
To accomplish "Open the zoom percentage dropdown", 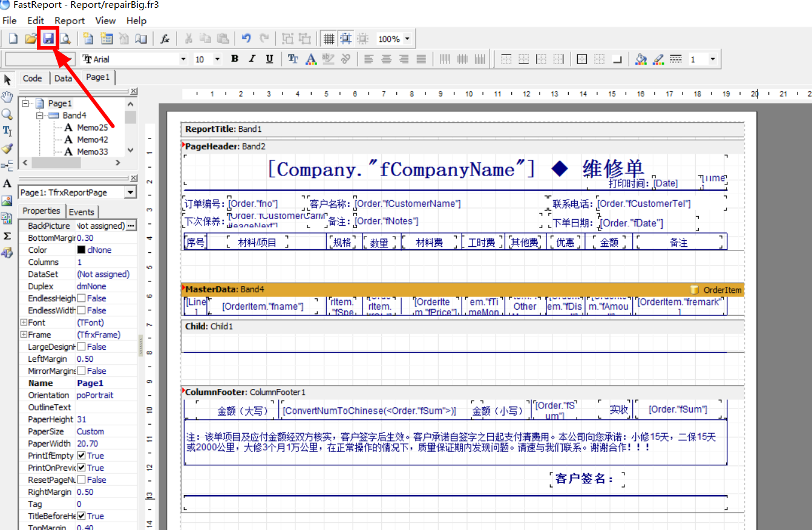I will 407,39.
